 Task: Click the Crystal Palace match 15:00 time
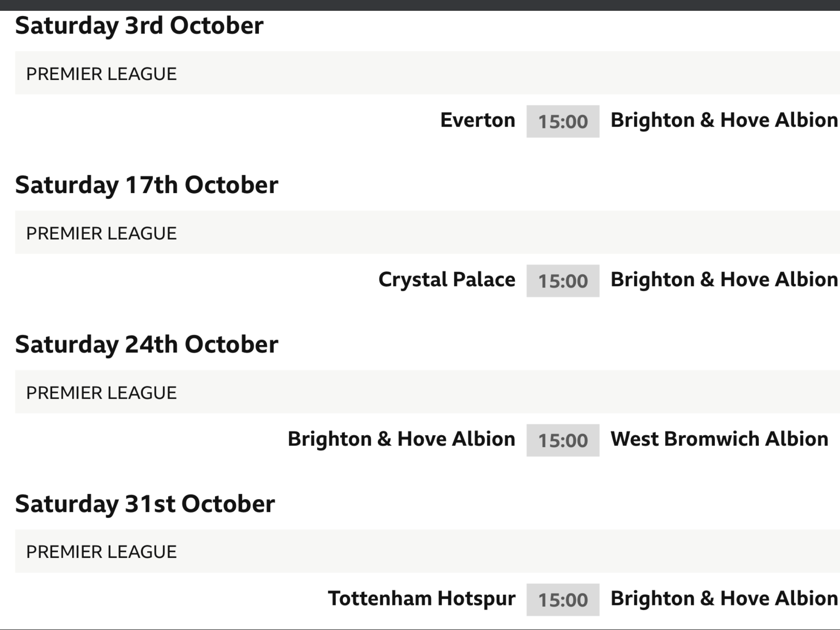[563, 281]
